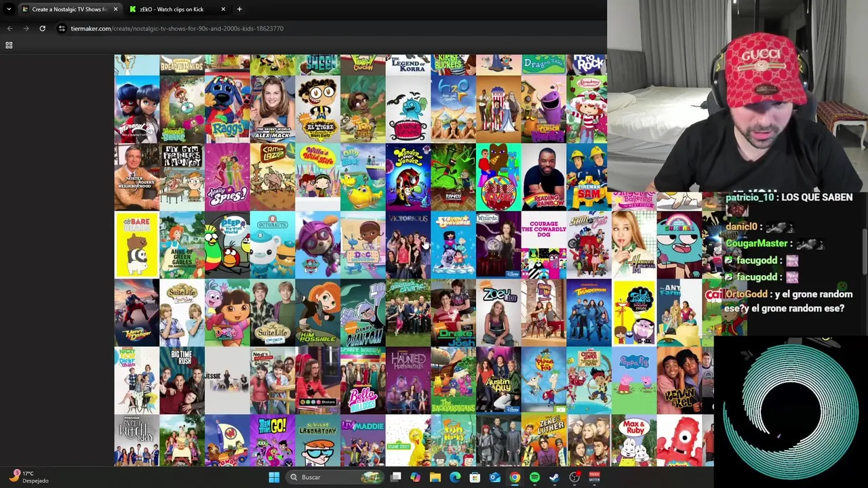Select the Hannah Montana tile
Screen dimensions: 868x488
[634, 245]
